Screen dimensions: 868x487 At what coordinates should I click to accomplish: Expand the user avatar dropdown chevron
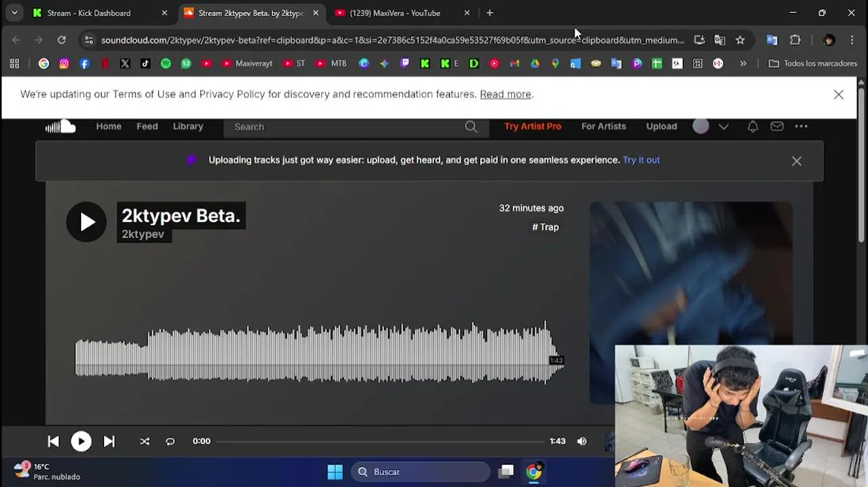click(x=723, y=126)
